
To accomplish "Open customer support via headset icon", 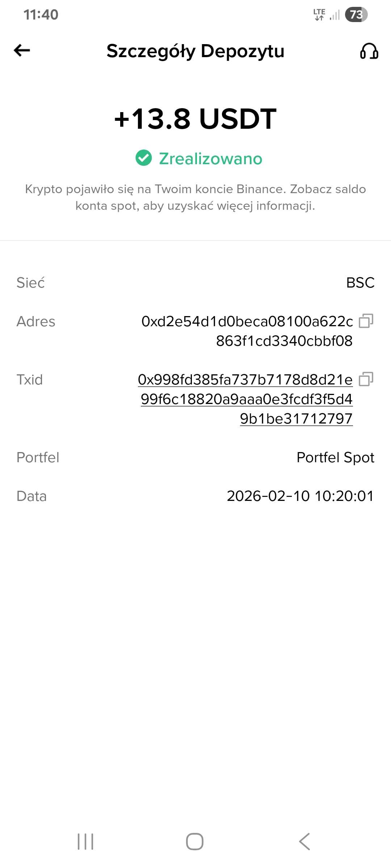I will coord(369,51).
